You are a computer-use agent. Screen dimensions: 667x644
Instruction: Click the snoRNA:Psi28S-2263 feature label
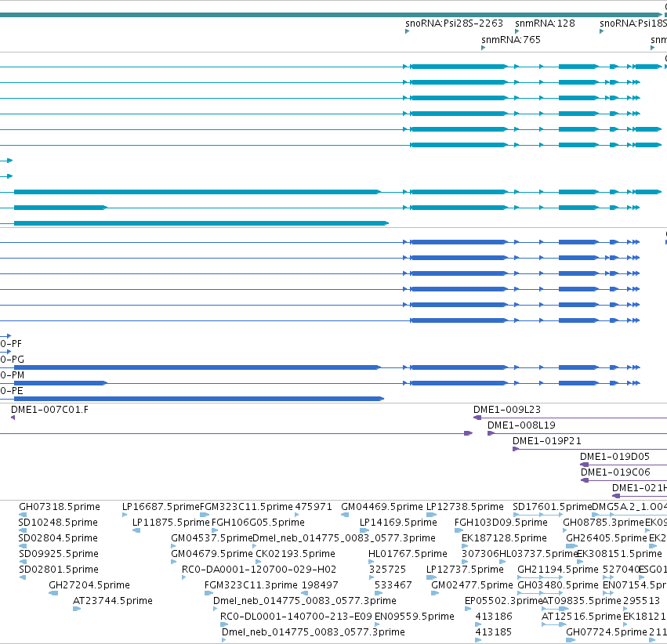click(x=454, y=24)
